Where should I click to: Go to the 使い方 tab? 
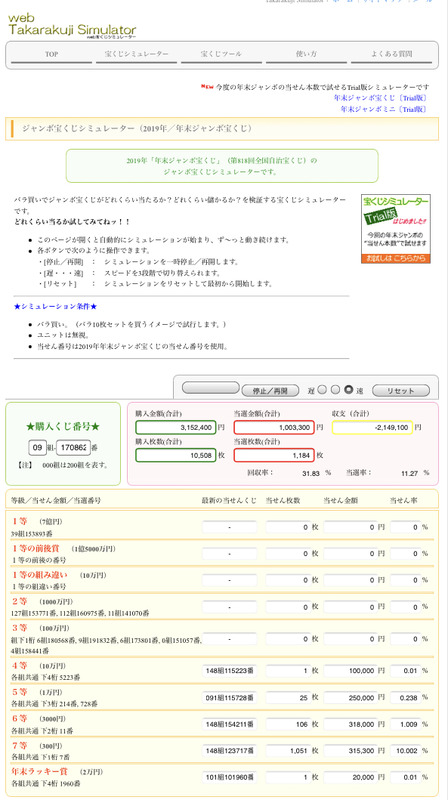pyautogui.click(x=306, y=55)
